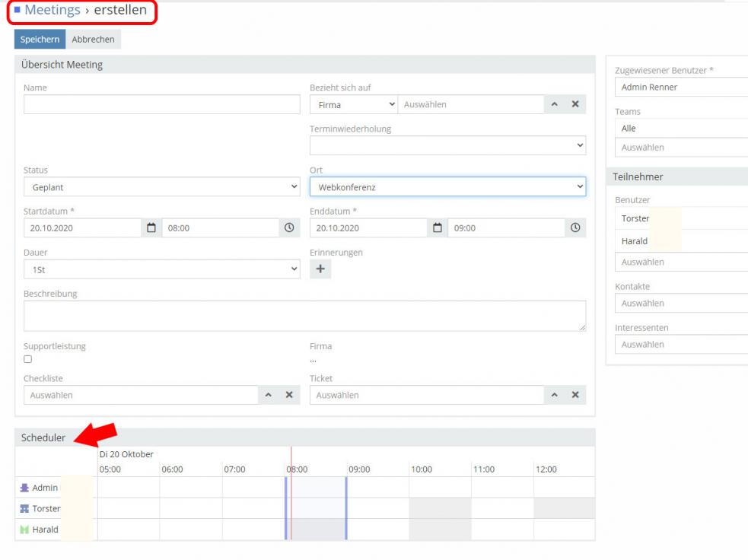Expand the Dauer dropdown
Screen dimensions: 748x560
click(161, 269)
